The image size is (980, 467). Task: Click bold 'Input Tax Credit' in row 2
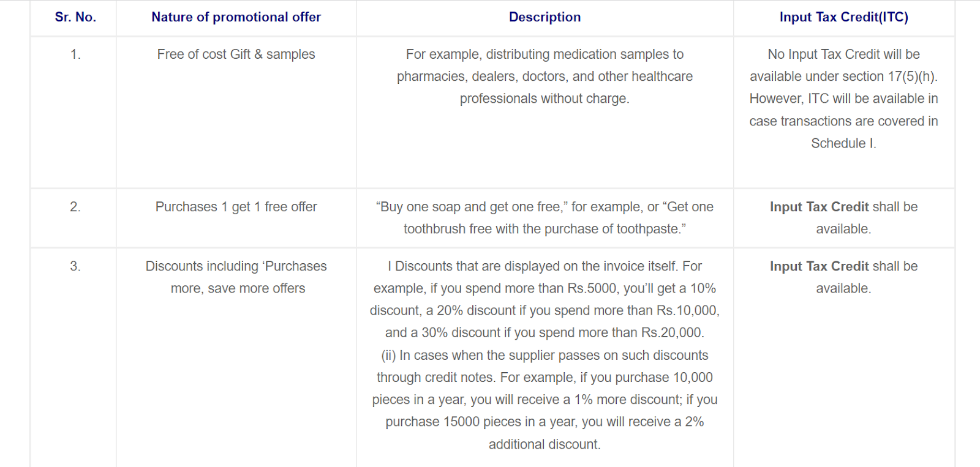click(x=819, y=207)
